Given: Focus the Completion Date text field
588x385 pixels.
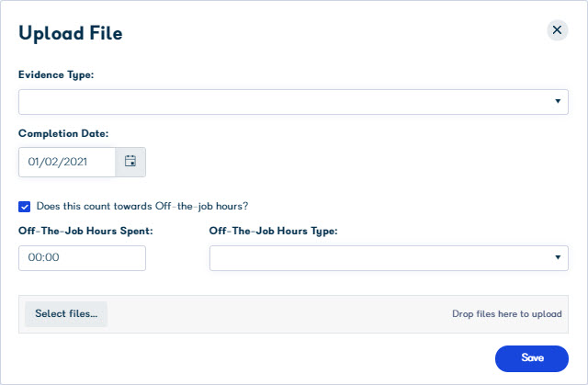Looking at the screenshot, I should [x=67, y=162].
